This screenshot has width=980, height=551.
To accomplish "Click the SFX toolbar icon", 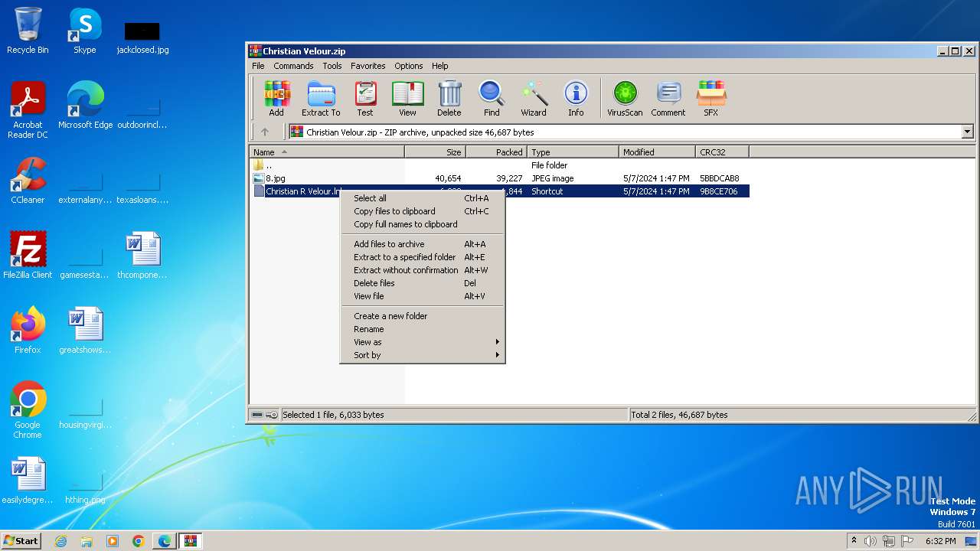I will pyautogui.click(x=711, y=99).
